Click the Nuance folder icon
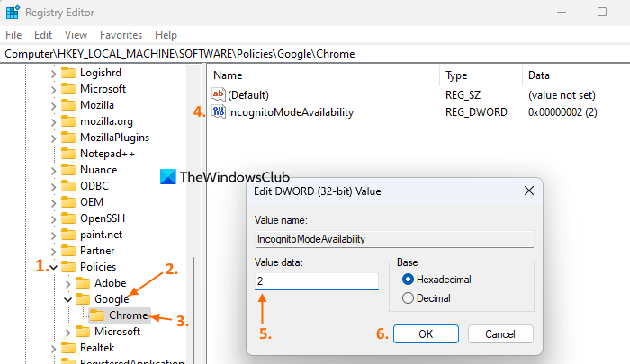 tap(68, 170)
